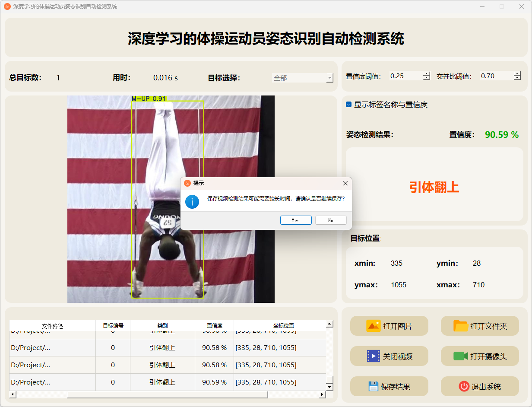
Task: Open the 打开图片 button
Action: pyautogui.click(x=389, y=326)
